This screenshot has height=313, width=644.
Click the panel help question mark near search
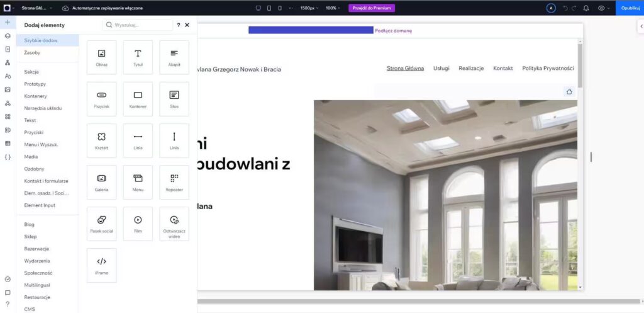178,25
